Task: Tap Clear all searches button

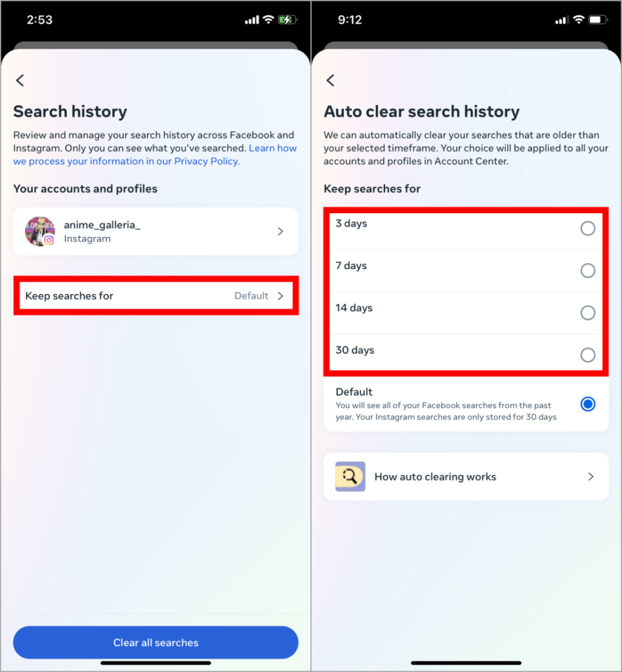Action: click(155, 642)
